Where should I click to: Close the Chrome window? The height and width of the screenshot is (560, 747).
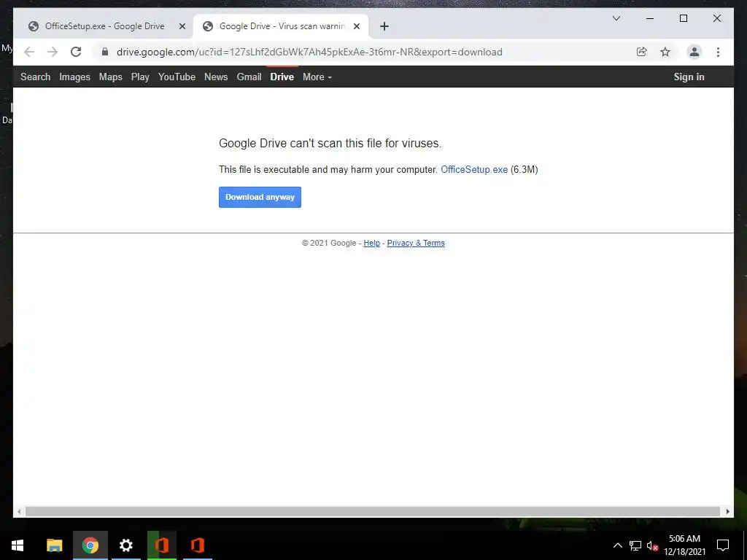tap(716, 18)
